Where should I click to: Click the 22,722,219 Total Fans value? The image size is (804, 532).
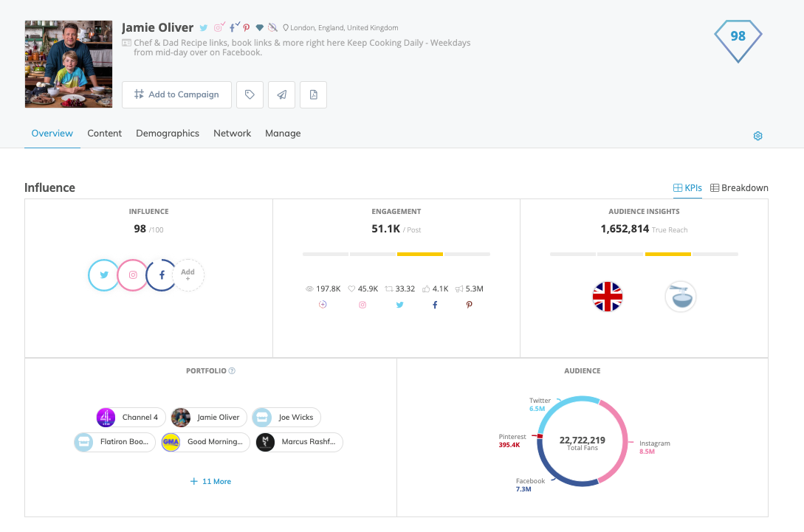pyautogui.click(x=582, y=441)
